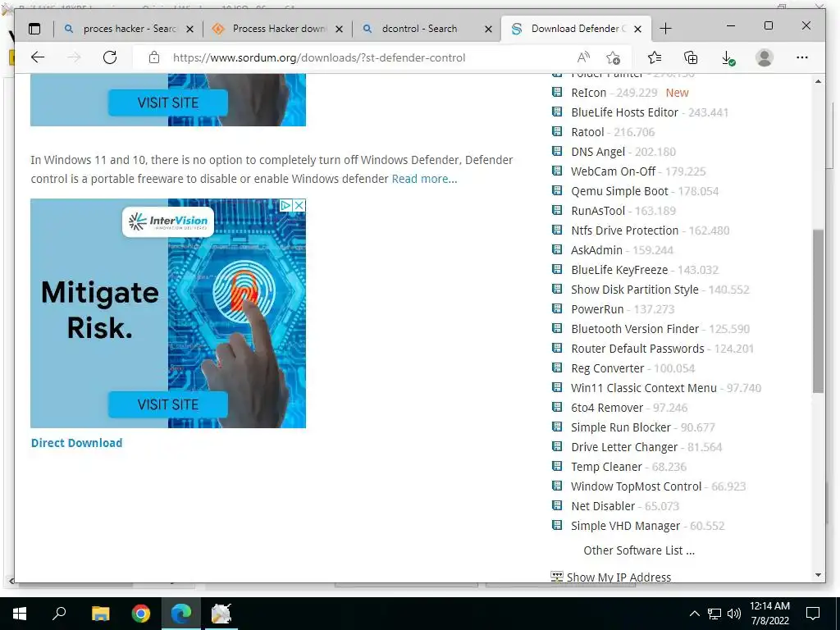Show hidden tray icons chevron
This screenshot has height=630, width=840.
(694, 614)
